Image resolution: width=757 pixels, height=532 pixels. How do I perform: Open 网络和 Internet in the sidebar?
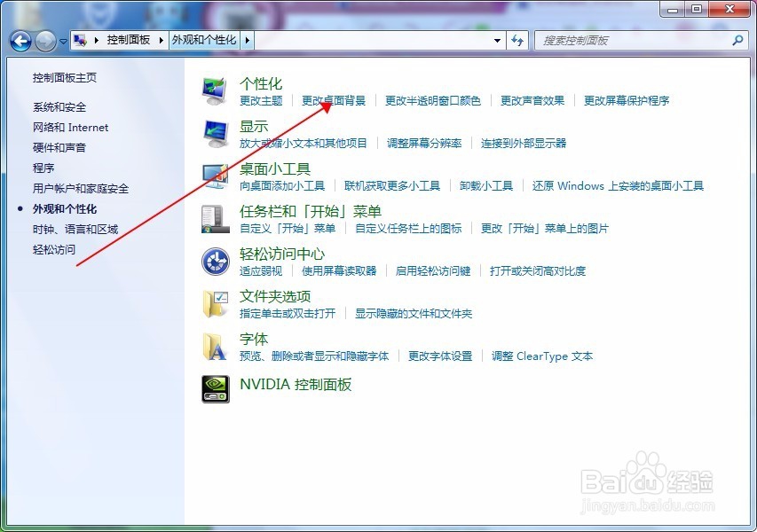tap(70, 128)
